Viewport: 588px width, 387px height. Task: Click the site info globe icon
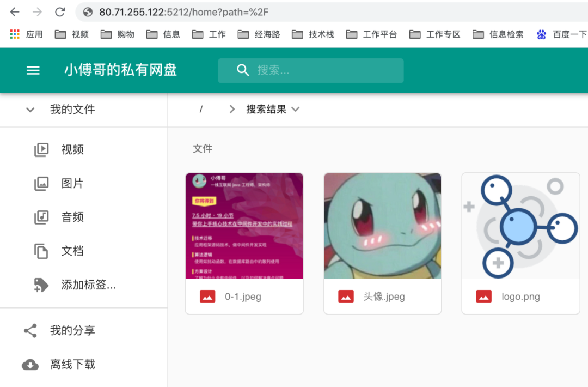[x=88, y=12]
